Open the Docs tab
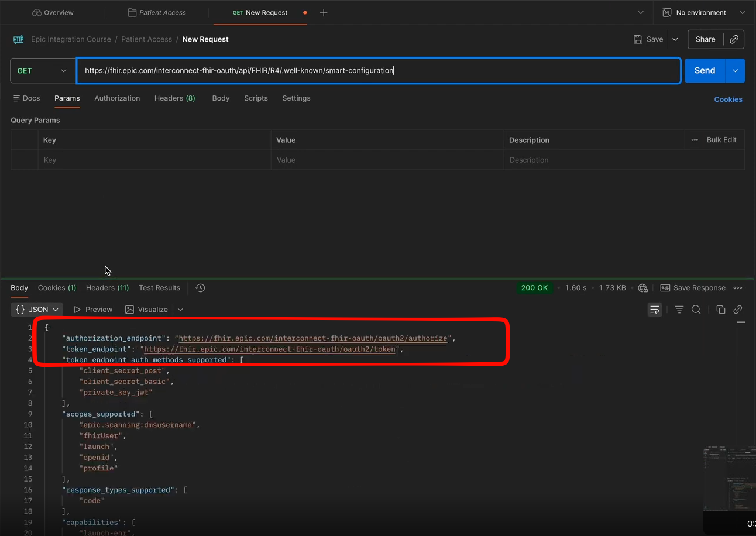The height and width of the screenshot is (536, 756). [26, 98]
